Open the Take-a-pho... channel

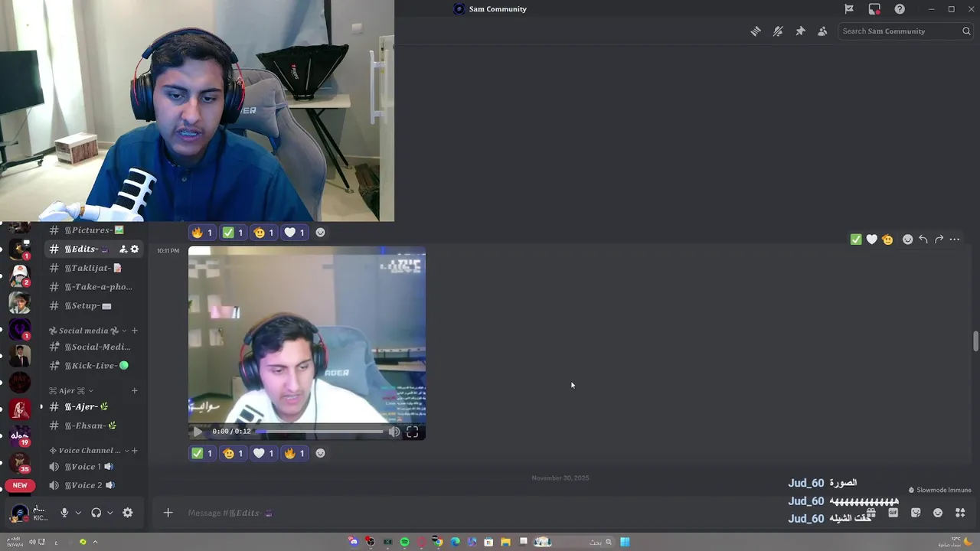[93, 287]
